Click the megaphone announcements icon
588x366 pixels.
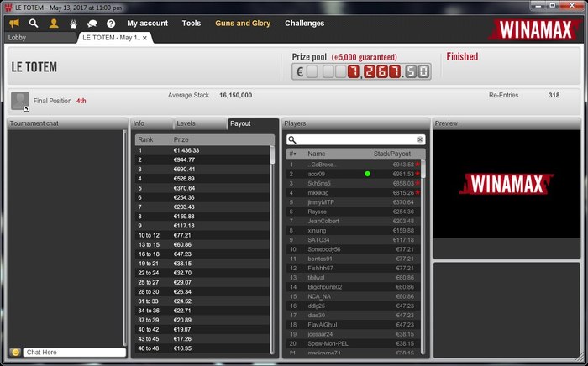point(14,24)
